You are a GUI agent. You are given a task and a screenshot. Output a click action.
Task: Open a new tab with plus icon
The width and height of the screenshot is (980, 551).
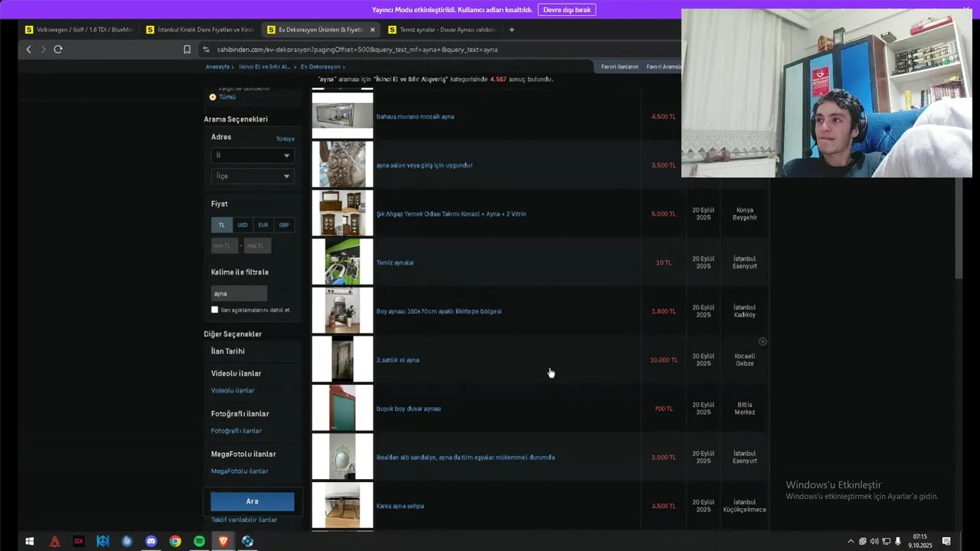pyautogui.click(x=511, y=30)
